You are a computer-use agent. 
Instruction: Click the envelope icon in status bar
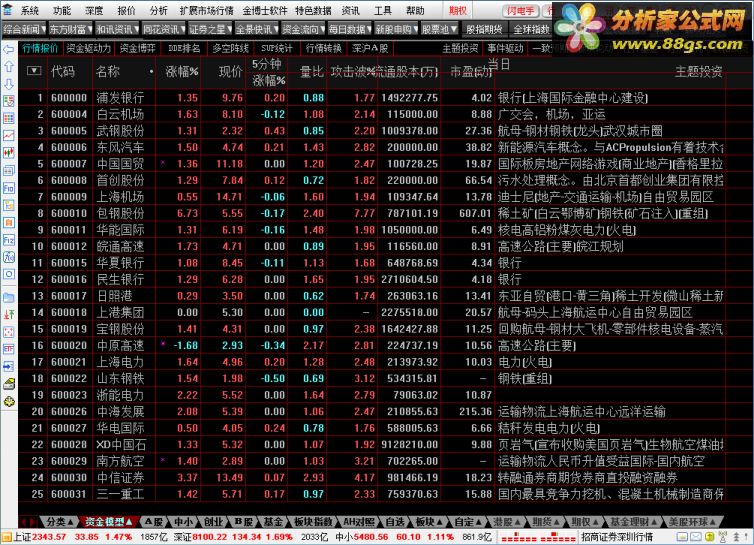pos(696,537)
